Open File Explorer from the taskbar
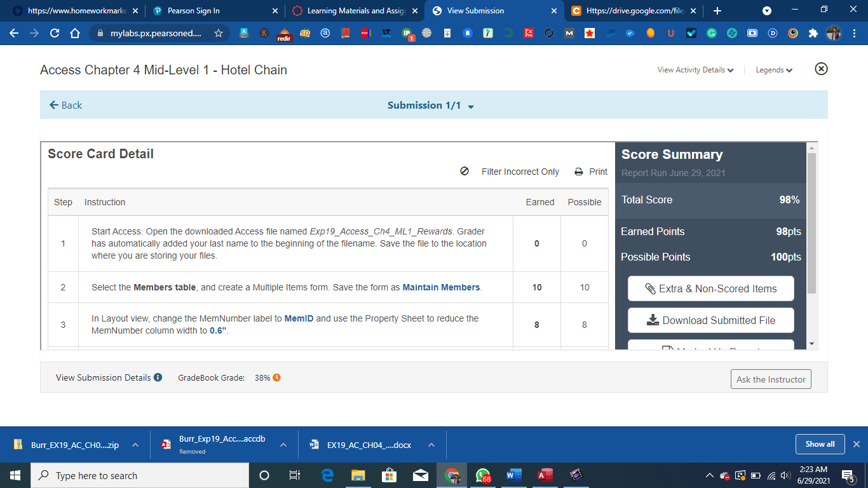Screen dimensions: 868x488 tap(358, 475)
